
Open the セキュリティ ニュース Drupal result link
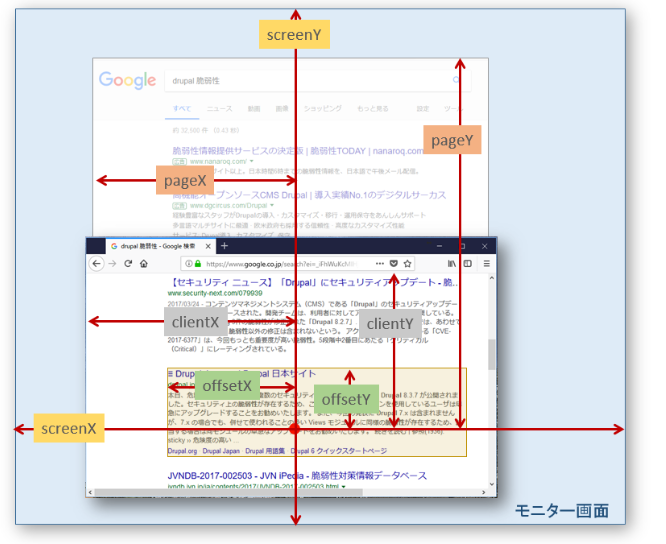pos(313,282)
